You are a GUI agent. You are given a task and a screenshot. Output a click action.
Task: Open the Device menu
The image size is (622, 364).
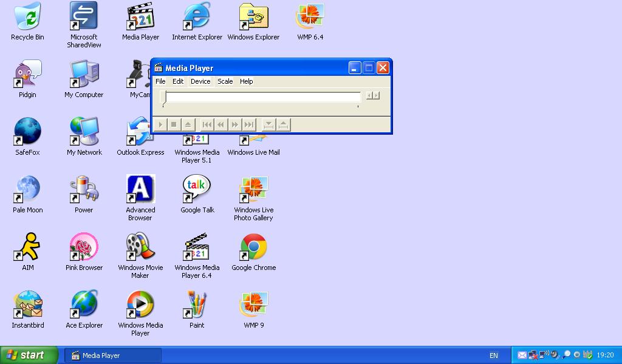[x=200, y=81]
